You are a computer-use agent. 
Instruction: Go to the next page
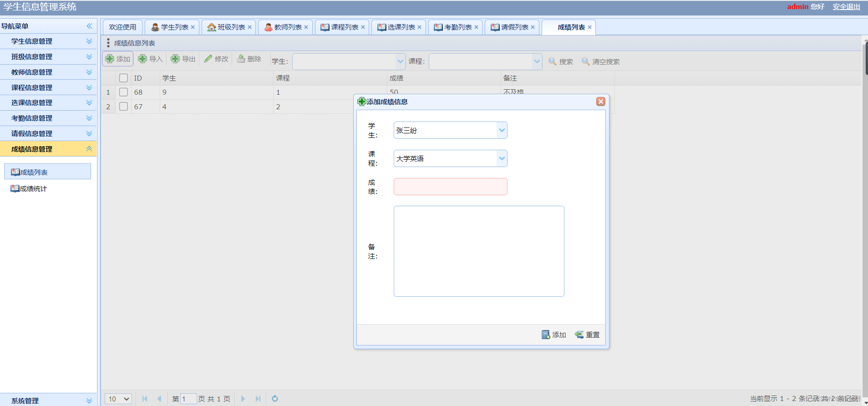tap(243, 399)
